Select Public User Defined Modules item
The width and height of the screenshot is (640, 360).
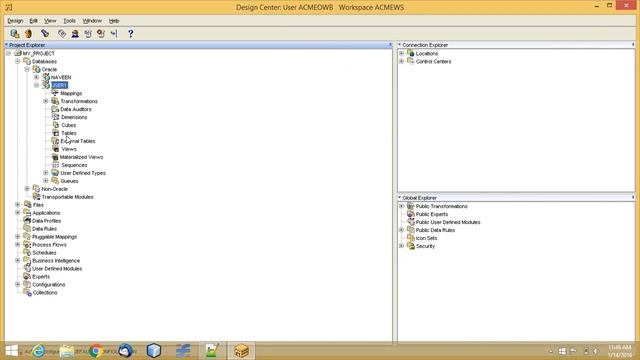448,222
